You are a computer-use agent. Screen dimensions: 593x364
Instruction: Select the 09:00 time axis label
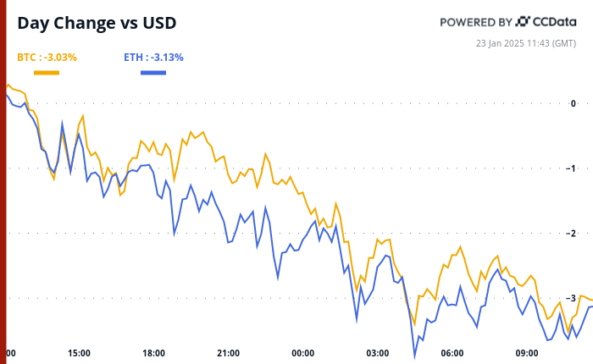[526, 353]
